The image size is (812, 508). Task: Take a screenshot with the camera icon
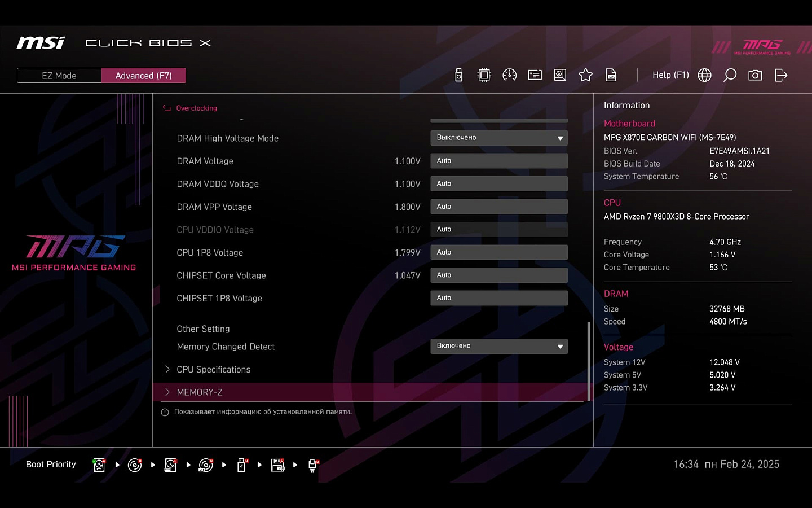(755, 75)
